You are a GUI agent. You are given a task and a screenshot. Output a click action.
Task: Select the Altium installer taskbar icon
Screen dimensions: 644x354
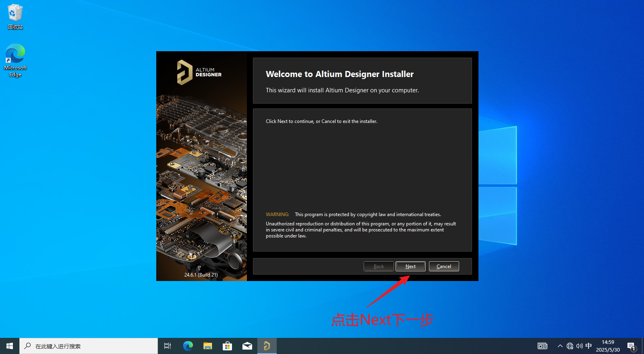pyautogui.click(x=267, y=346)
